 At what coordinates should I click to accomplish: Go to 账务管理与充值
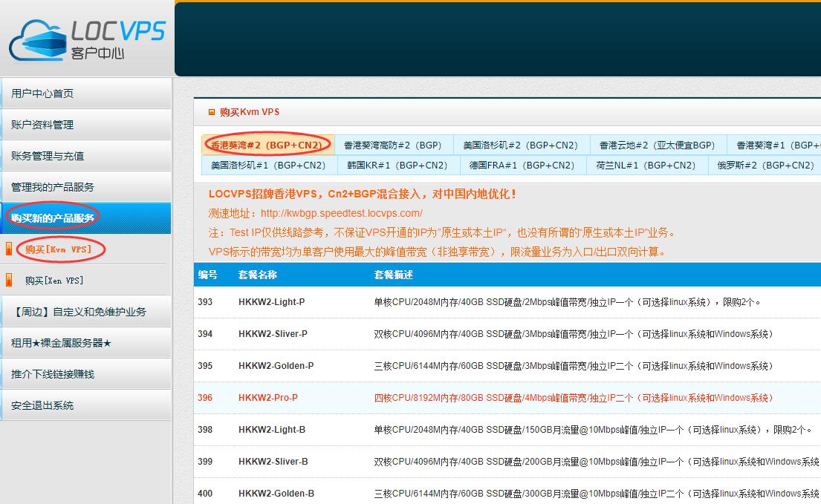coord(86,156)
